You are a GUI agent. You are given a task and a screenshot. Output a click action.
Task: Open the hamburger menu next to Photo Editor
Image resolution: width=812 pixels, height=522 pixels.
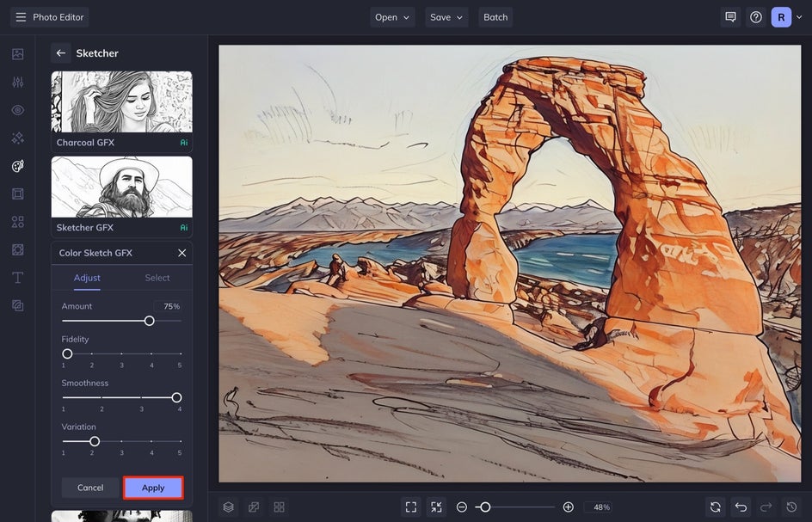pyautogui.click(x=21, y=17)
